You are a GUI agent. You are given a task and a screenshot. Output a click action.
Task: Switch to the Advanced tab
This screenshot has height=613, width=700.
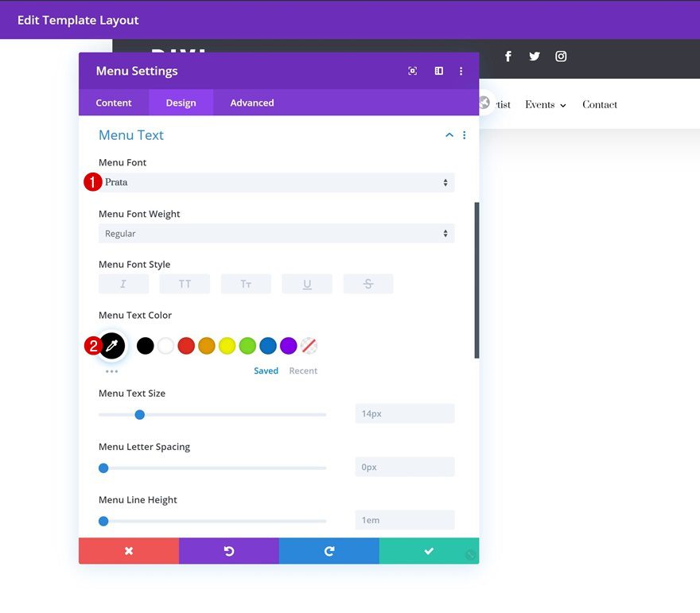click(x=252, y=103)
